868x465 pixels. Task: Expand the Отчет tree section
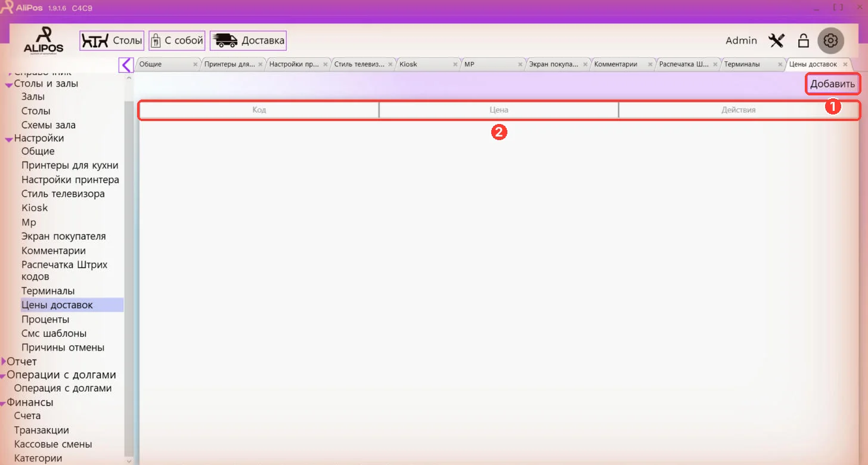pyautogui.click(x=4, y=361)
